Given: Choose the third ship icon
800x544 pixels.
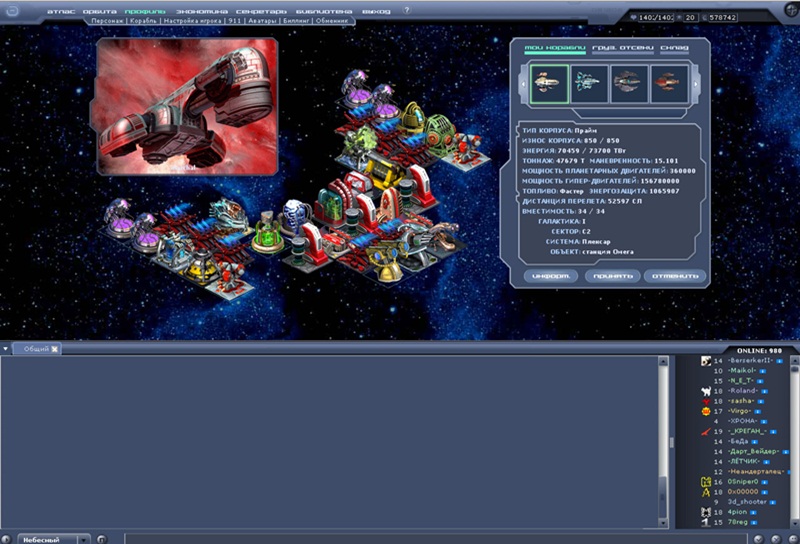Looking at the screenshot, I should point(629,84).
